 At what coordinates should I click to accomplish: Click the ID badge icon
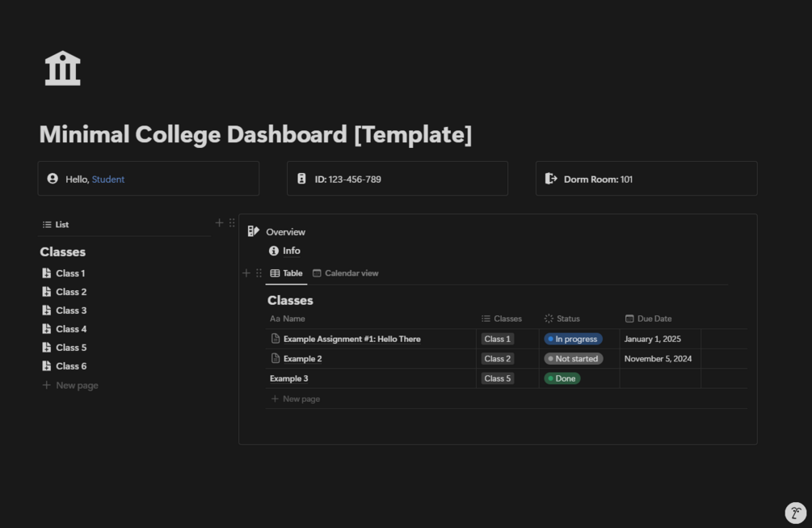click(301, 179)
